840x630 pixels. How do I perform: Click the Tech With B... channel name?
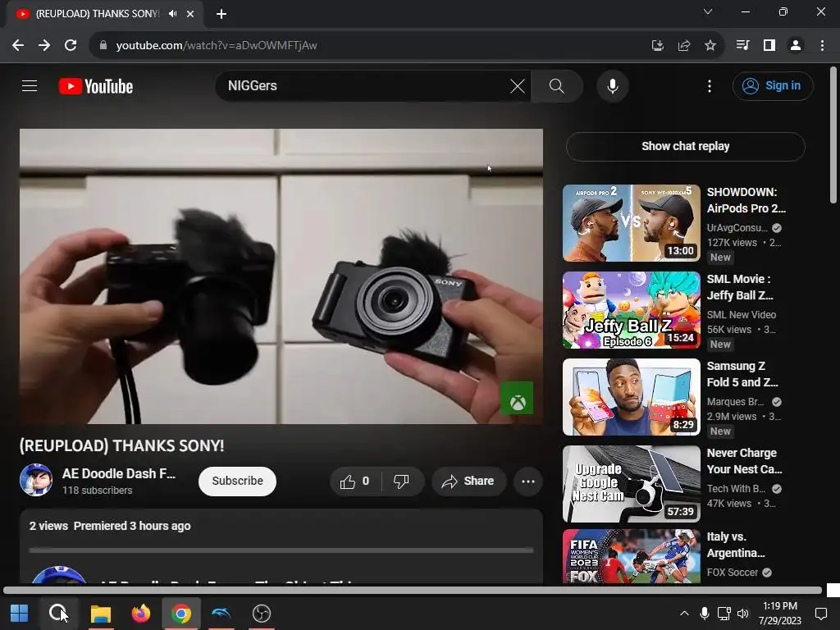[736, 489]
